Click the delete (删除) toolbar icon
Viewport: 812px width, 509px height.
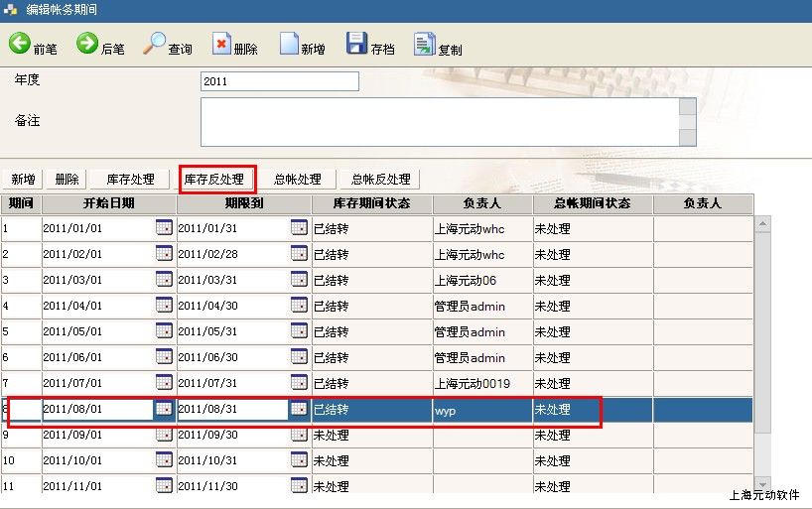pos(221,45)
